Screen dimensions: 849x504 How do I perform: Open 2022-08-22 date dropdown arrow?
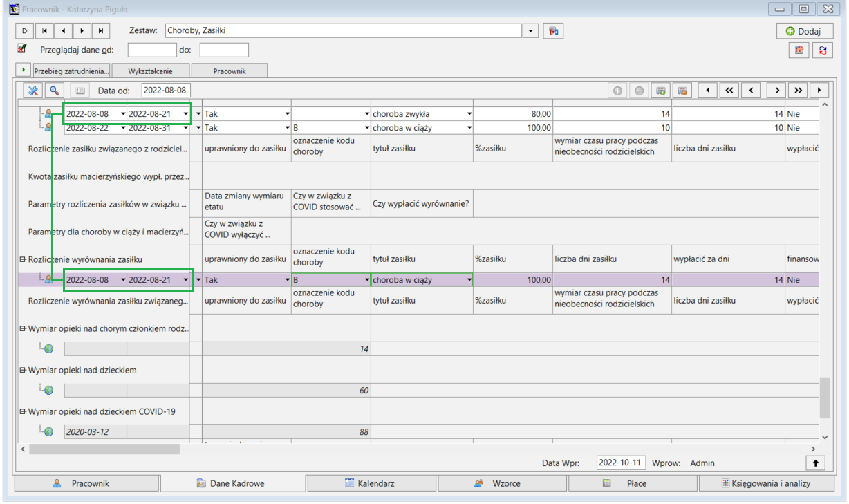click(x=123, y=127)
